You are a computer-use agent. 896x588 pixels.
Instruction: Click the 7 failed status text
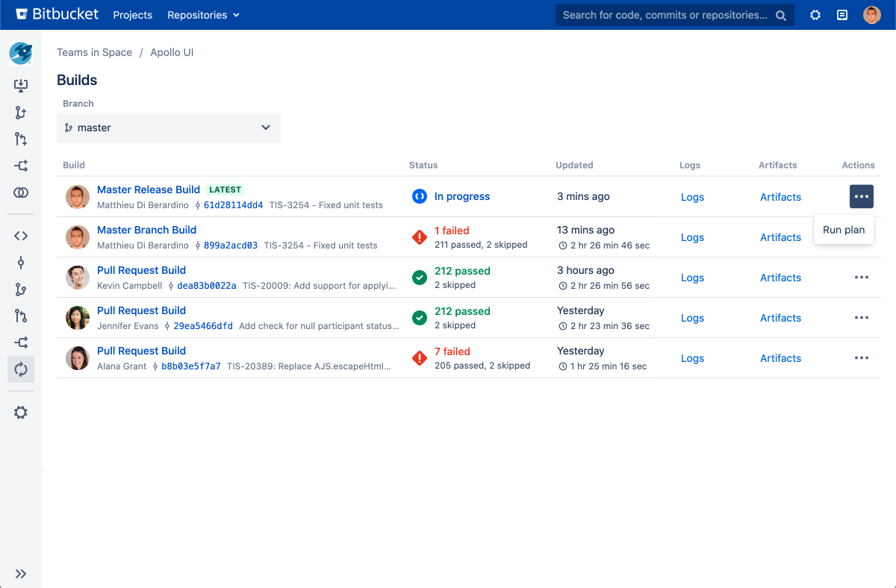click(452, 351)
